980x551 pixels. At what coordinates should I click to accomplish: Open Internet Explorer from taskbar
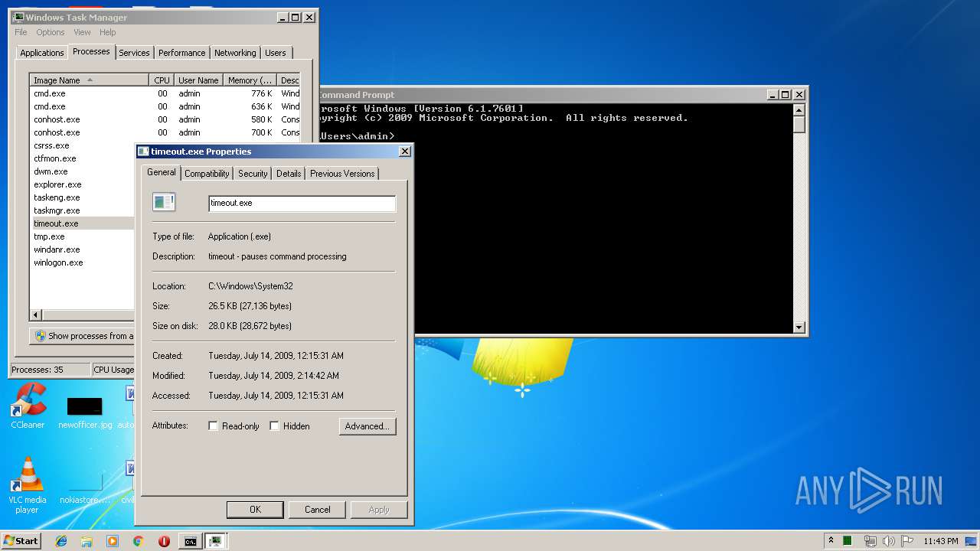coord(61,541)
